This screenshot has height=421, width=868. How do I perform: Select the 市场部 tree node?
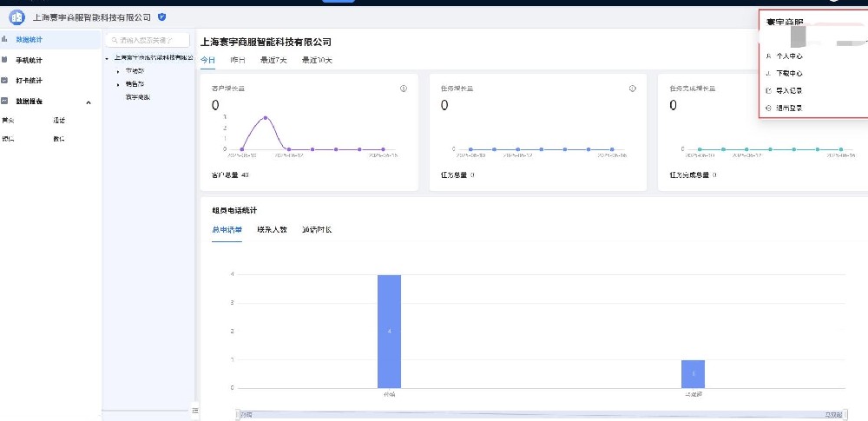(135, 71)
